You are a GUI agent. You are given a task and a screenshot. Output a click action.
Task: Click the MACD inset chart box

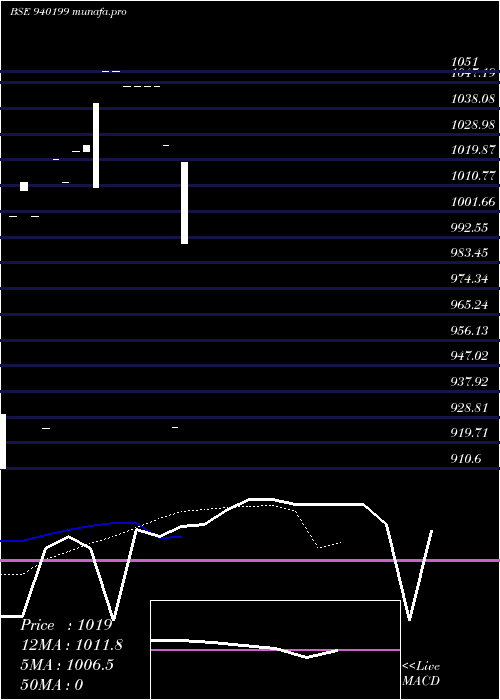(x=275, y=650)
